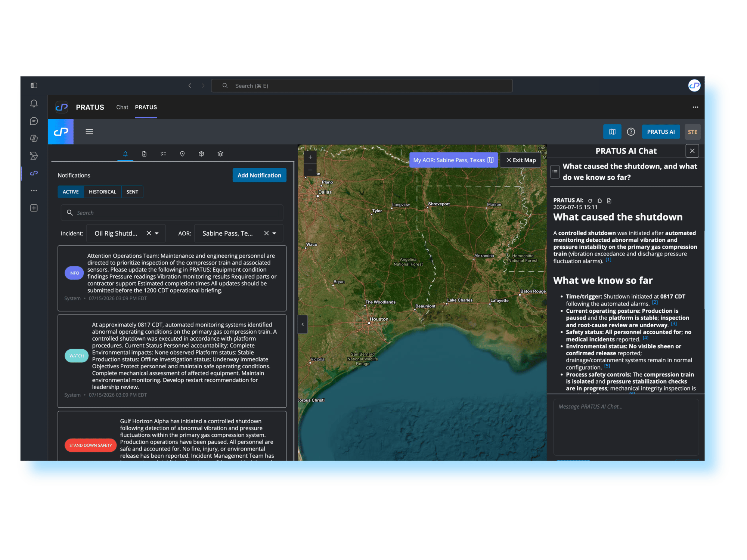Select the document tab icon

point(145,154)
